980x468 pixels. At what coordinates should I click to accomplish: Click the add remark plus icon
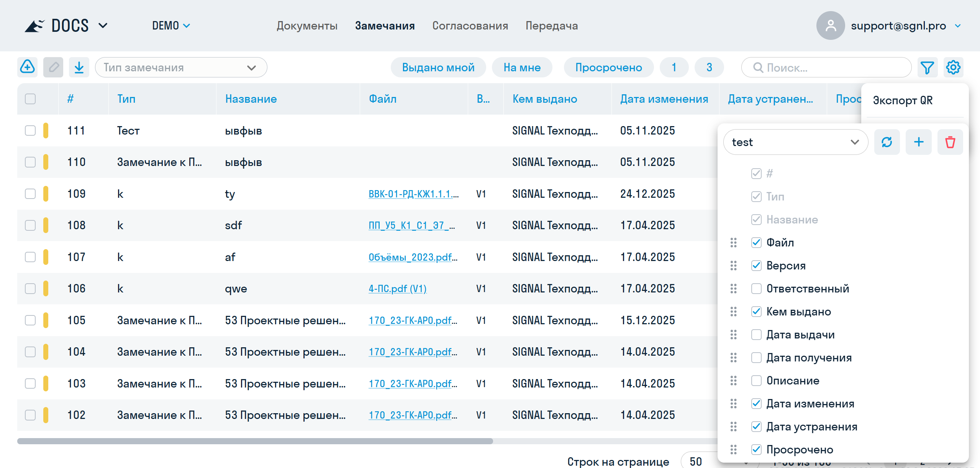click(x=28, y=67)
